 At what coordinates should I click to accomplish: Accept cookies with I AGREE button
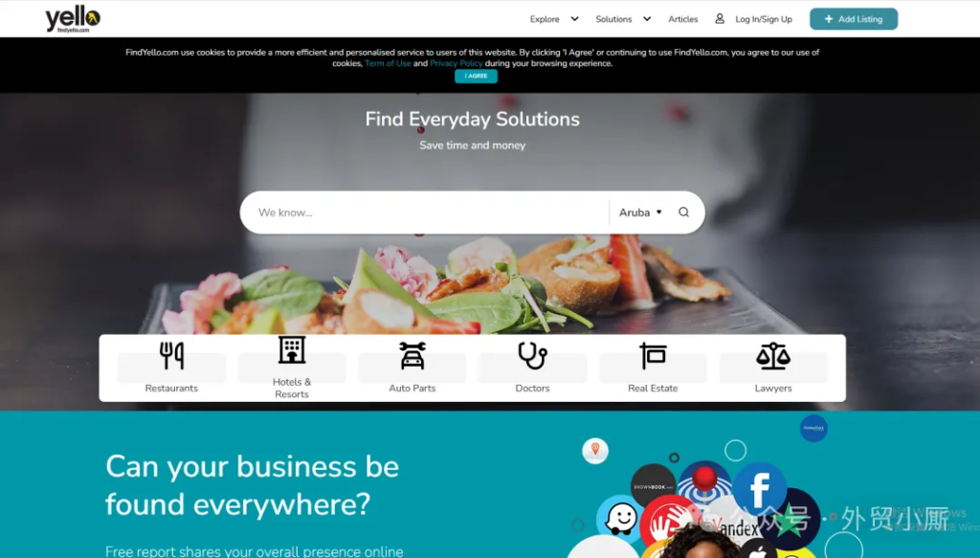(x=476, y=77)
